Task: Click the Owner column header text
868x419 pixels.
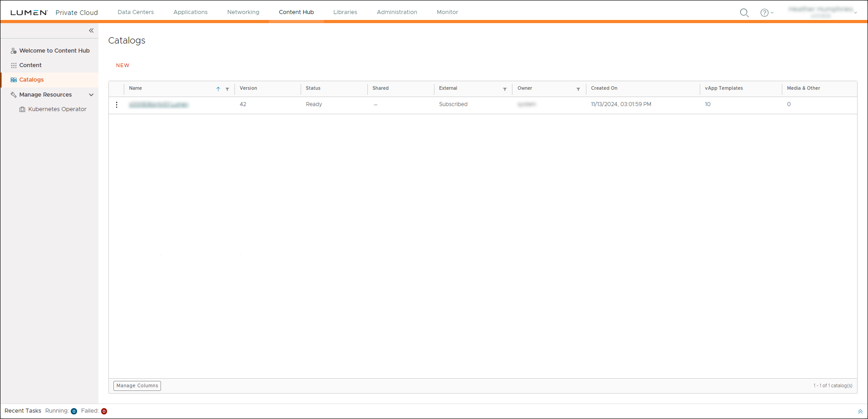Action: 525,88
